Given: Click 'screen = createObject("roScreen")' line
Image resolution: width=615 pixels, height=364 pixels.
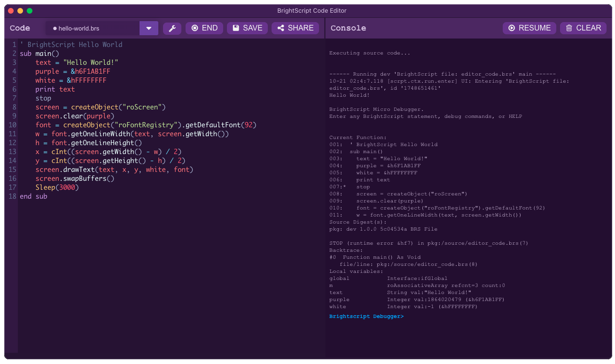Looking at the screenshot, I should [101, 107].
